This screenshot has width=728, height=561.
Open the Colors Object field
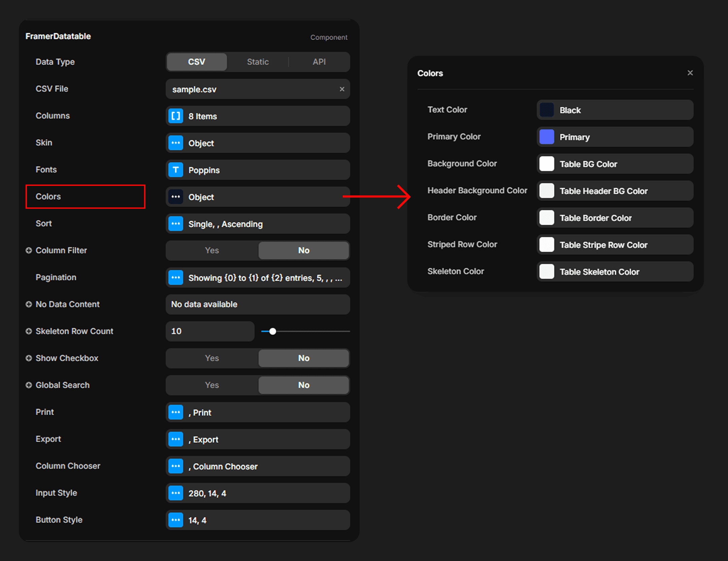tap(258, 197)
